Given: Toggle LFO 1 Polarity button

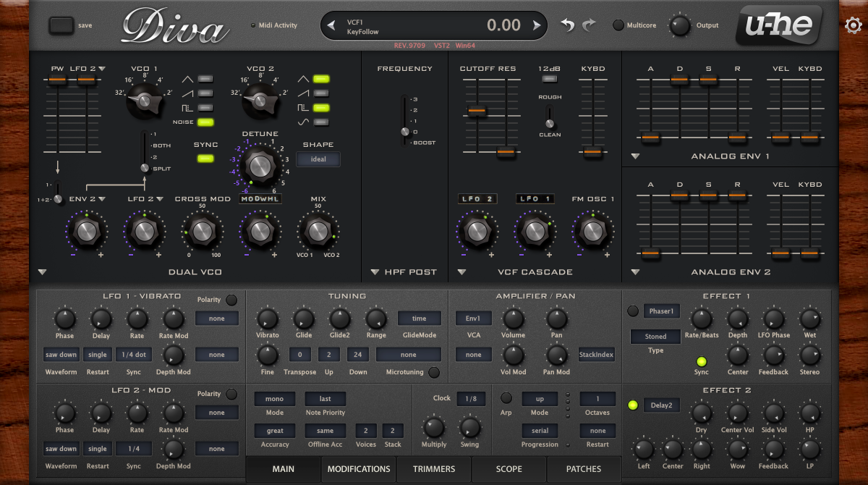Looking at the screenshot, I should click(x=231, y=300).
